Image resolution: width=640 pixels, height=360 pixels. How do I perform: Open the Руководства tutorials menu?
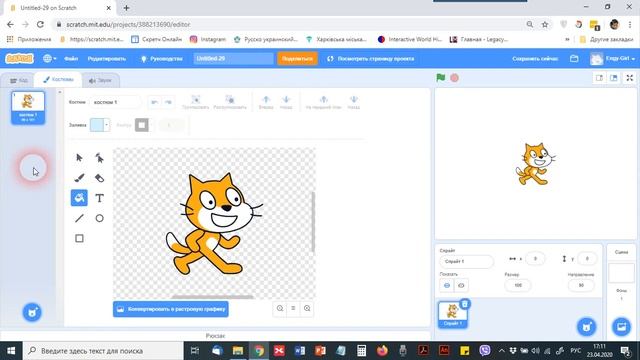click(x=162, y=58)
